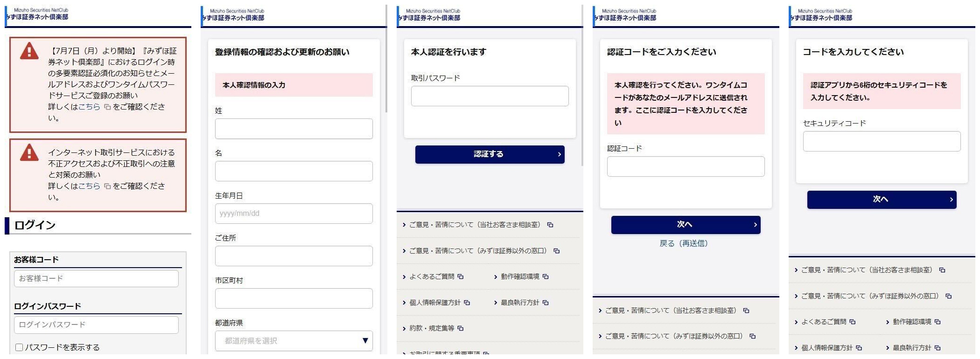
Task: Enable the パスワードを表示する checkbox
Action: 19,347
